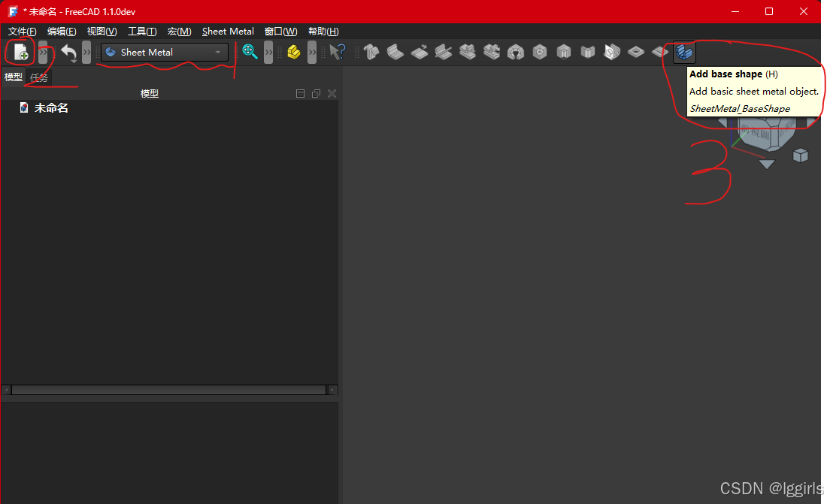Click the horizontal scrollbar under the model tree

tap(168, 390)
